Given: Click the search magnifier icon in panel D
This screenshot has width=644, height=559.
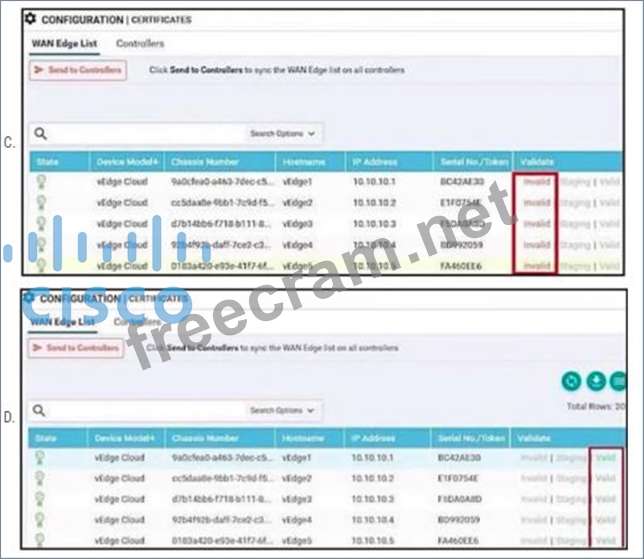Looking at the screenshot, I should coord(38,410).
